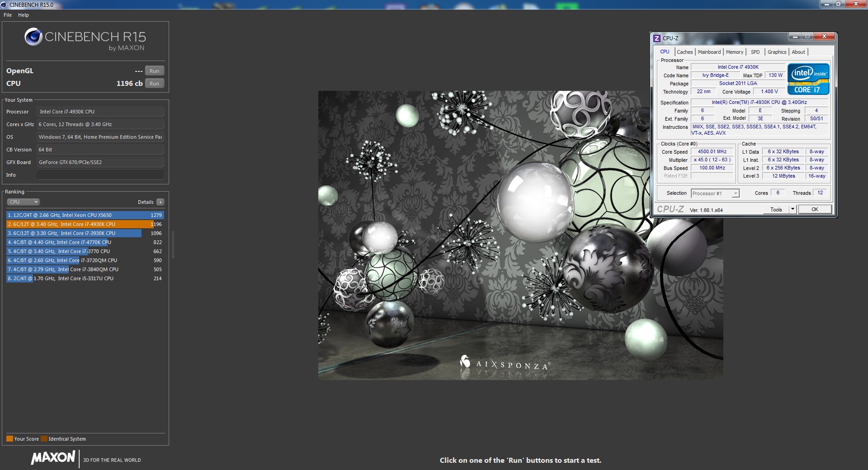This screenshot has width=868, height=470.
Task: Click the Info input field
Action: click(x=100, y=175)
